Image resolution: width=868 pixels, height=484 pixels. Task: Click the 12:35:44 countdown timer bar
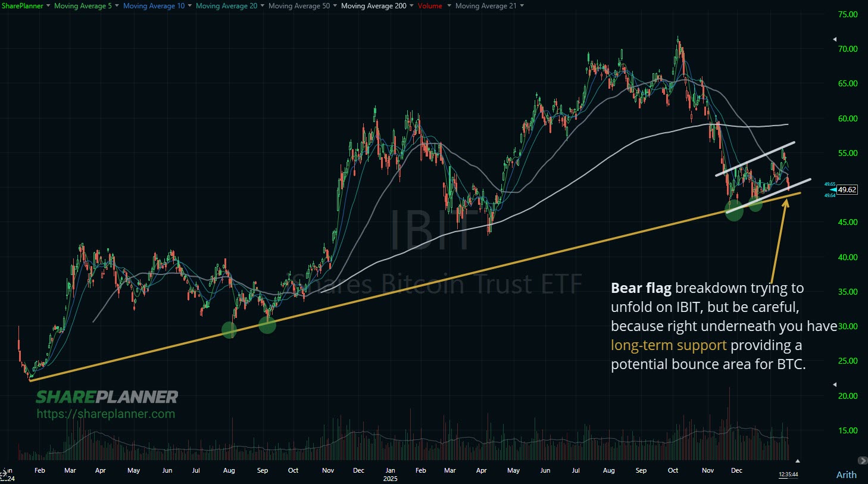(788, 474)
